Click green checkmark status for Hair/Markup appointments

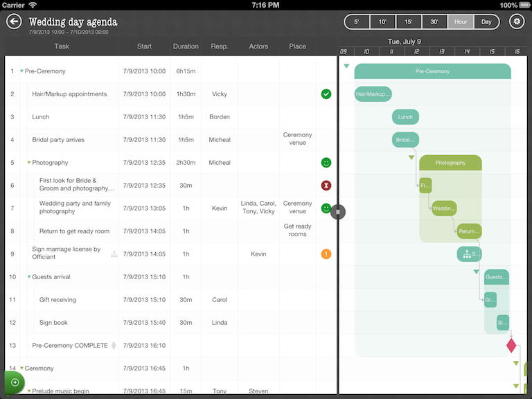[326, 94]
